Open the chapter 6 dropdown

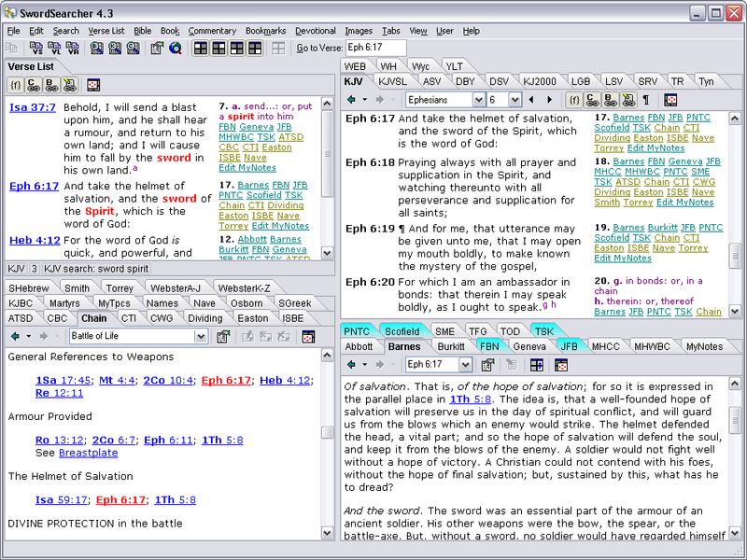[514, 100]
